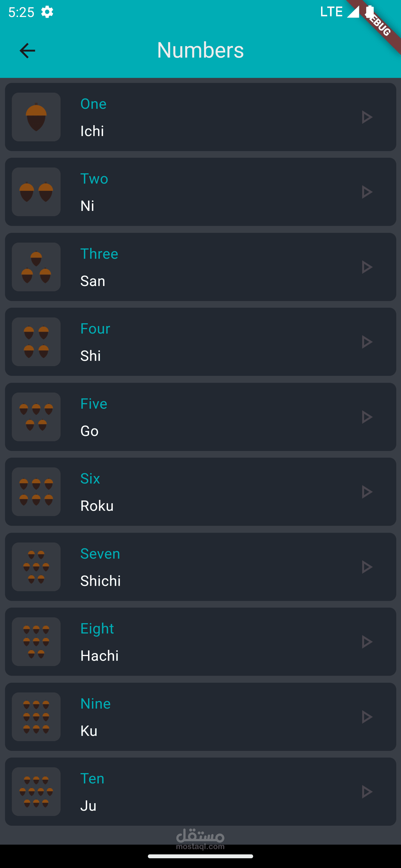Tap the play icon for Five (Go)

tap(367, 417)
